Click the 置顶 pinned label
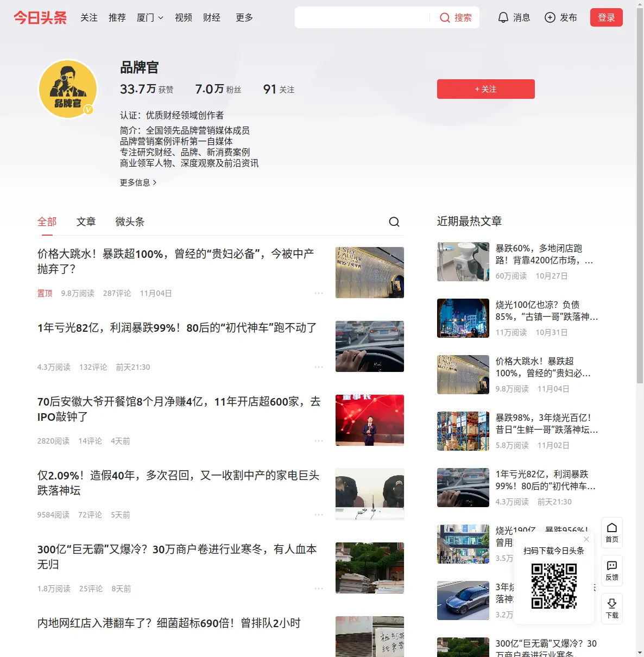 (45, 293)
